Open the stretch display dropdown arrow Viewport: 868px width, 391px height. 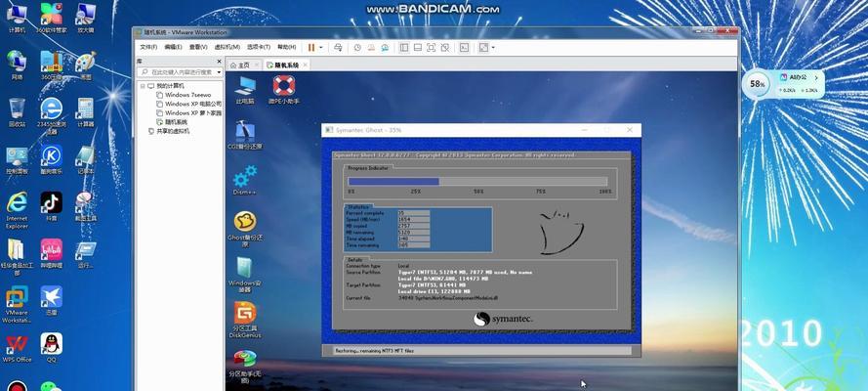(493, 48)
